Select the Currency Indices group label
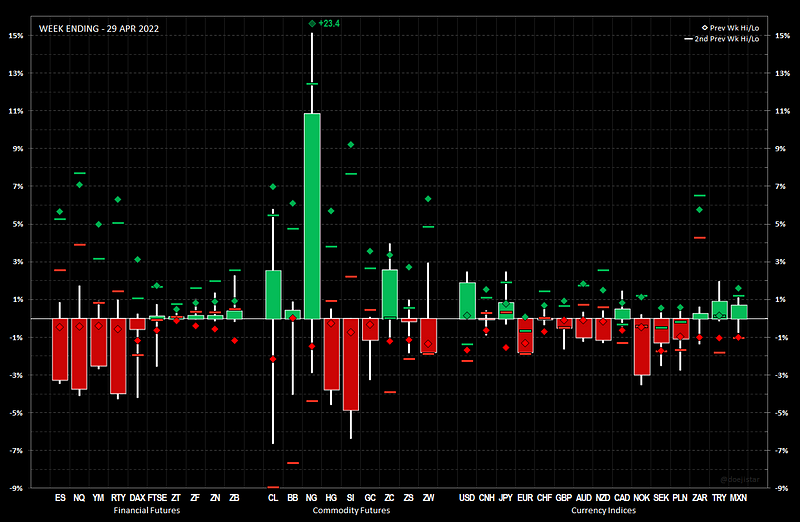This screenshot has width=800, height=522. [603, 510]
